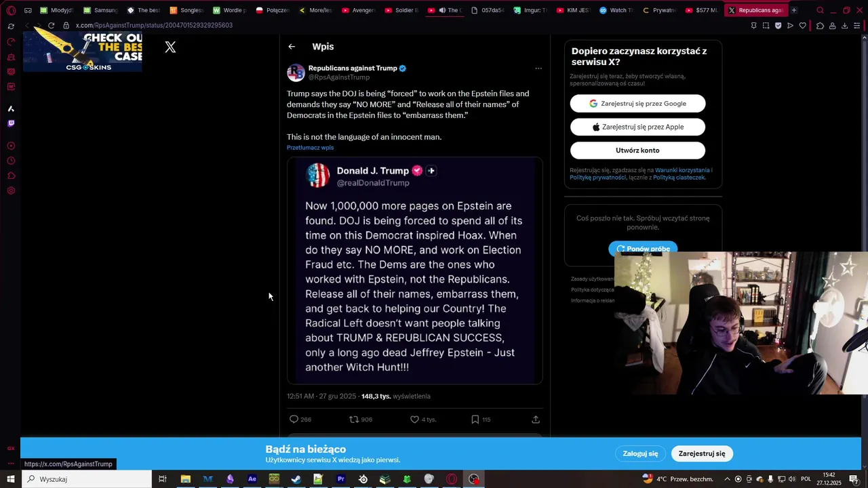
Task: Open replies via the comment icon 266
Action: (300, 420)
